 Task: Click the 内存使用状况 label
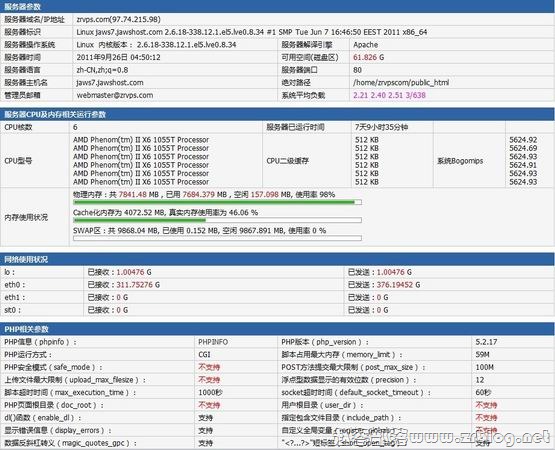(26, 217)
